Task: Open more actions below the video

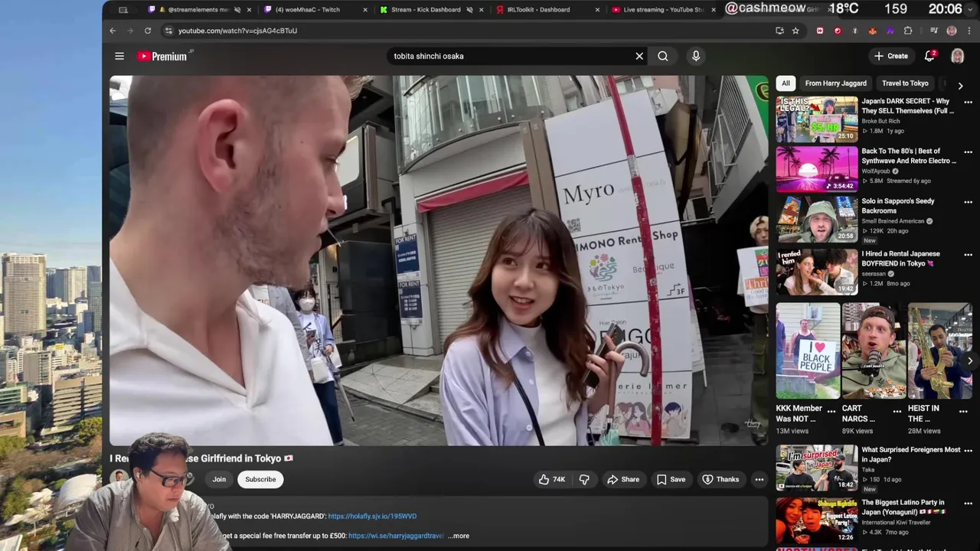Action: [759, 479]
